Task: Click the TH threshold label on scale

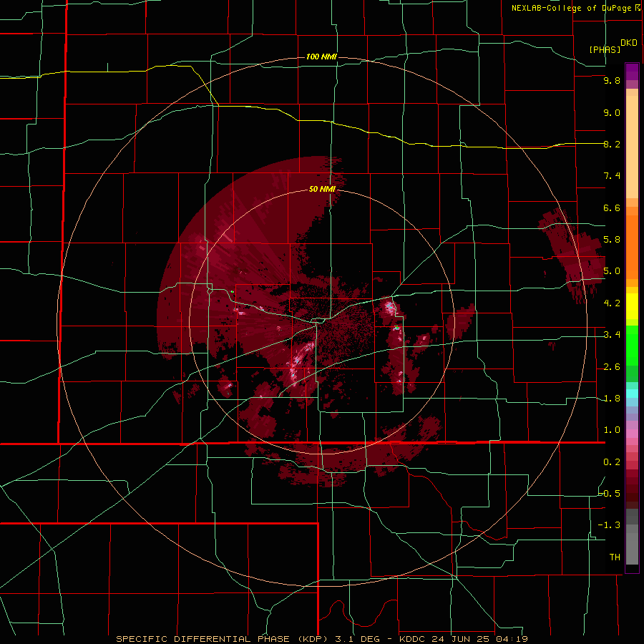Action: (615, 557)
